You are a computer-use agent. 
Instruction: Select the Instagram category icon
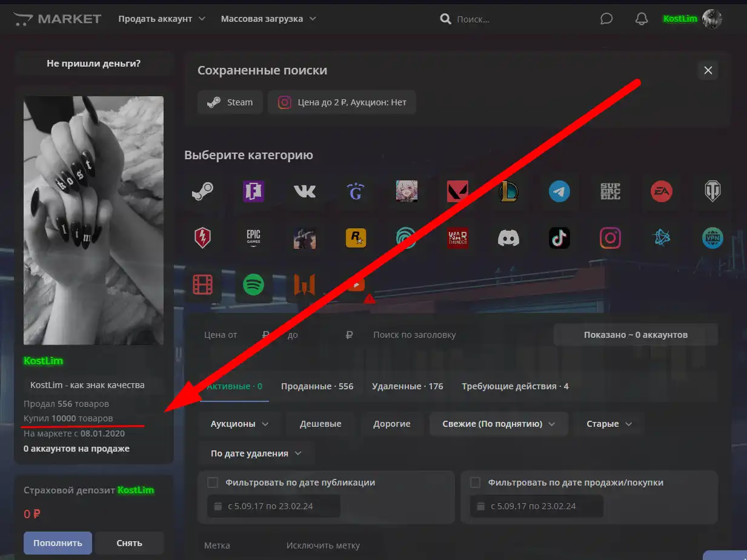[610, 238]
